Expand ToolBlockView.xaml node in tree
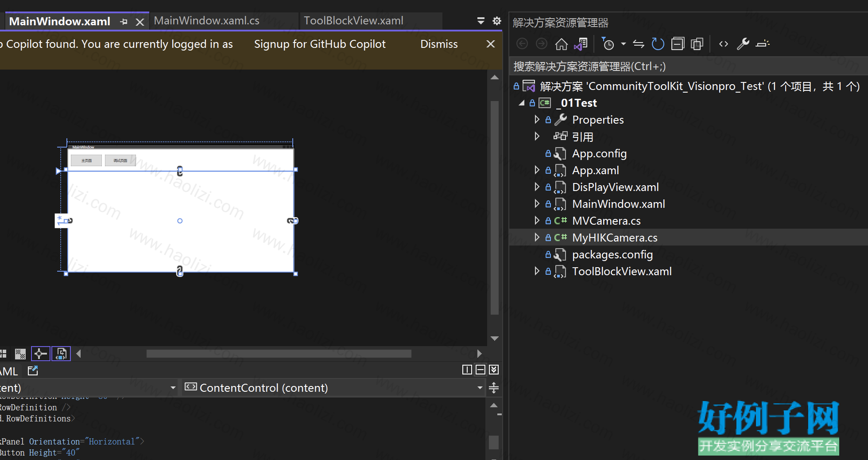The width and height of the screenshot is (868, 460). click(537, 271)
